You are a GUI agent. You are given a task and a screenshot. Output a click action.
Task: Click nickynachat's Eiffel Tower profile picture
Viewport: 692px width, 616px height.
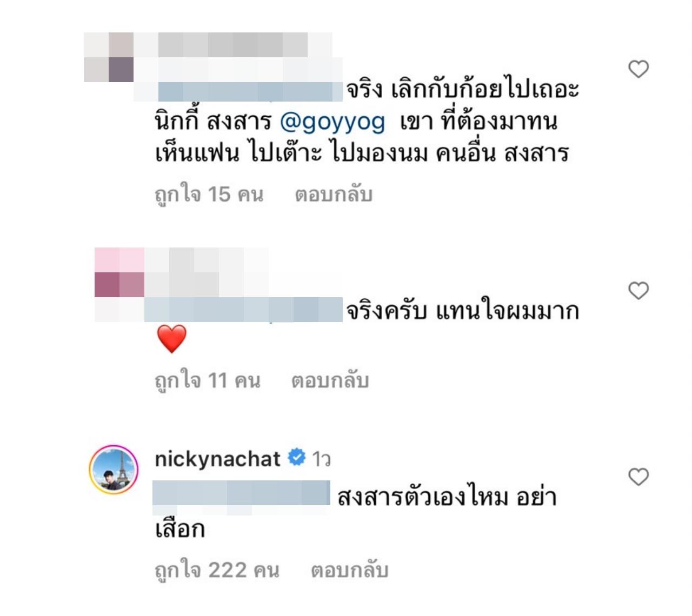point(114,470)
